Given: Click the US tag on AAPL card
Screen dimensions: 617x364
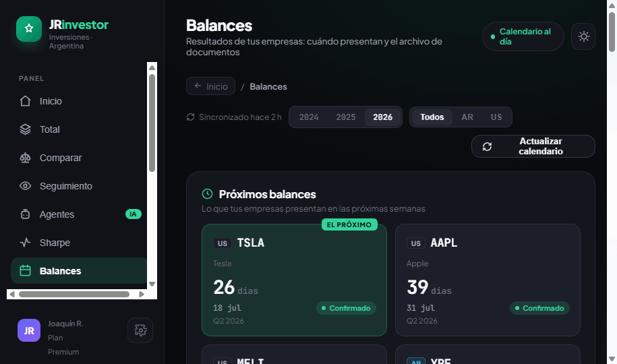Looking at the screenshot, I should tap(416, 243).
